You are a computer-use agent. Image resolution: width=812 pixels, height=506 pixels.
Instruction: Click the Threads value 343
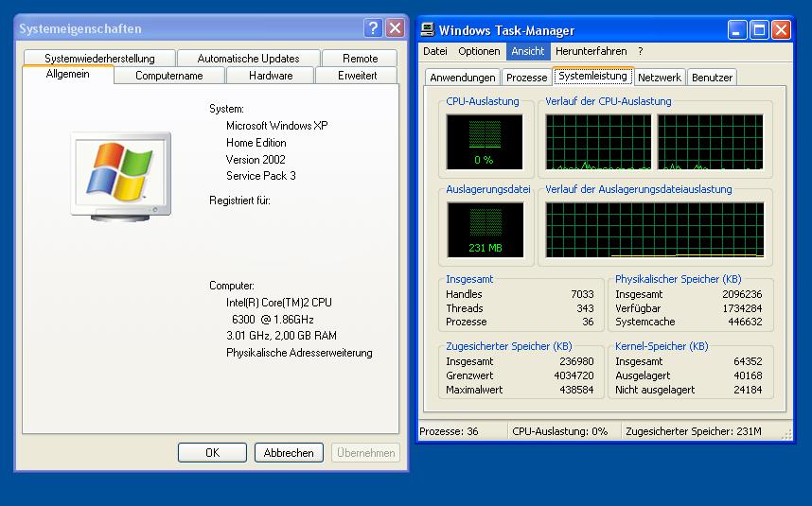[585, 307]
